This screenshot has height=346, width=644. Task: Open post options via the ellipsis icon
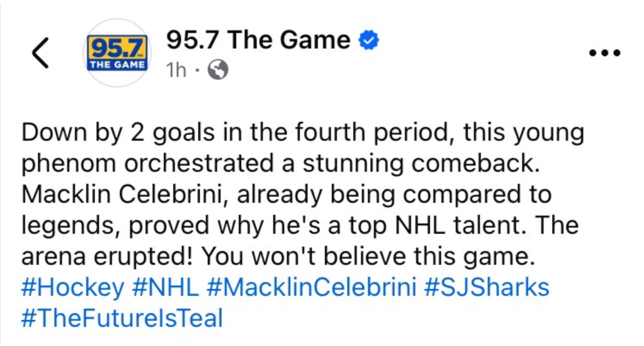pos(604,52)
